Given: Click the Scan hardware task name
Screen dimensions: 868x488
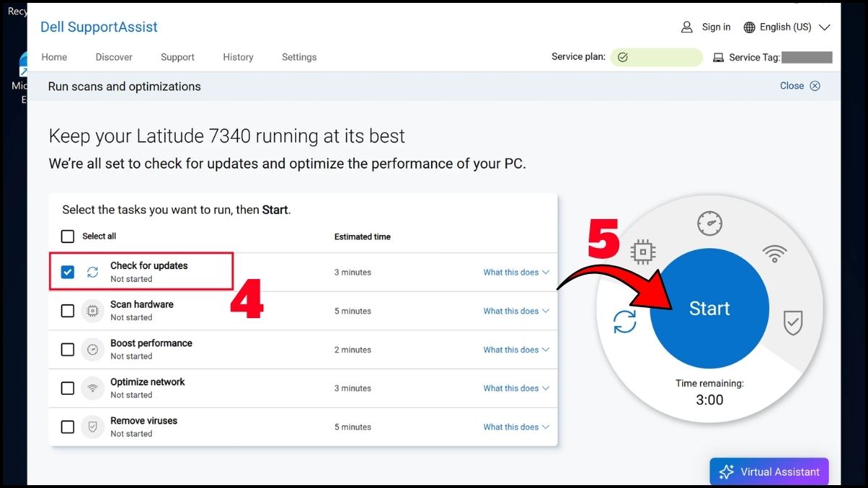Looking at the screenshot, I should 142,304.
